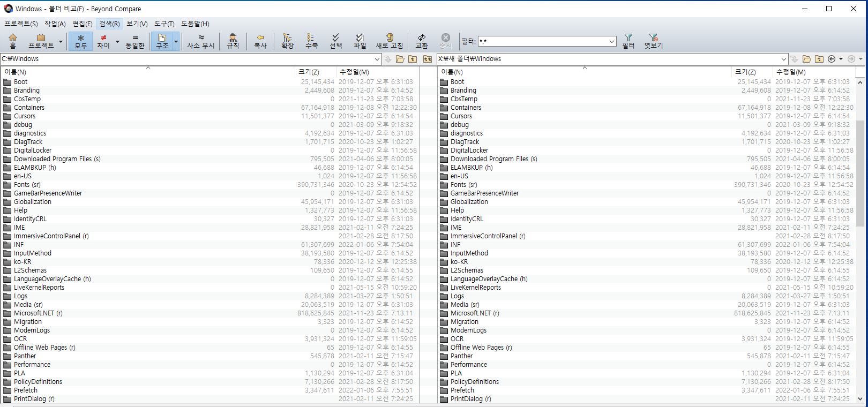Sort right pane by 수정일(M) column

click(814, 72)
